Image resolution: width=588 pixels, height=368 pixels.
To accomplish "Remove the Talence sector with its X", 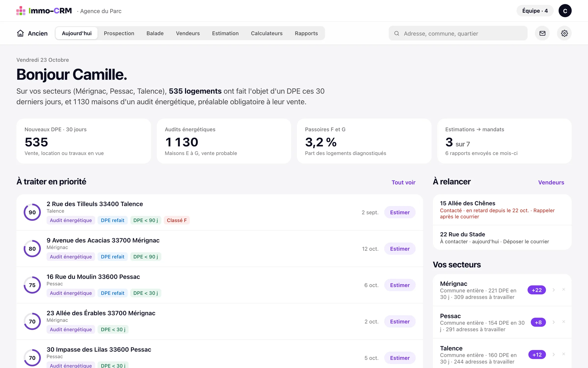I will (x=564, y=354).
